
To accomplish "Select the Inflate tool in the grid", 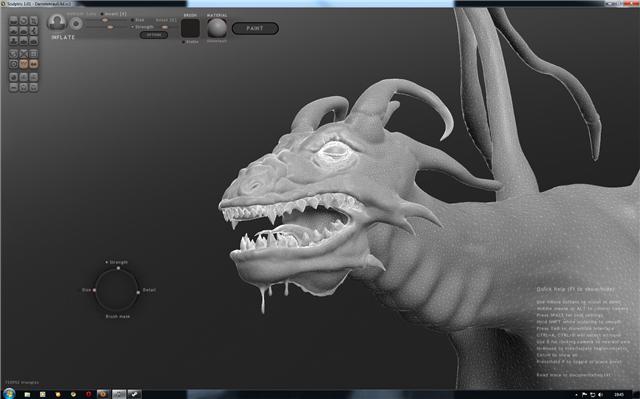I will pyautogui.click(x=13, y=40).
